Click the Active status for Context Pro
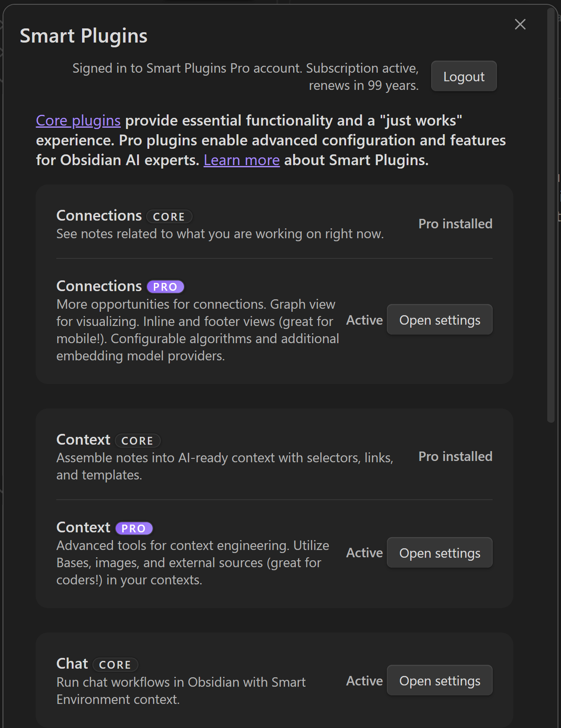The width and height of the screenshot is (561, 728). pyautogui.click(x=364, y=553)
